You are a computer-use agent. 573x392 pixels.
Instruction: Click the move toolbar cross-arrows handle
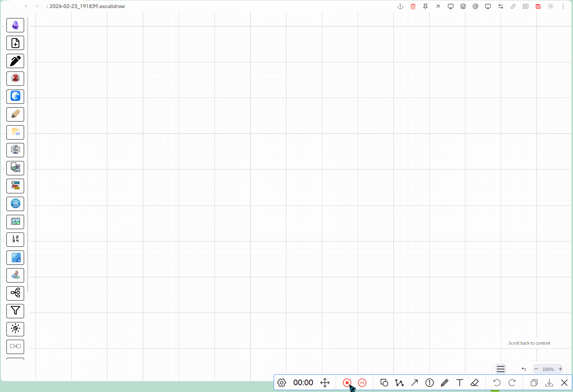tap(325, 383)
